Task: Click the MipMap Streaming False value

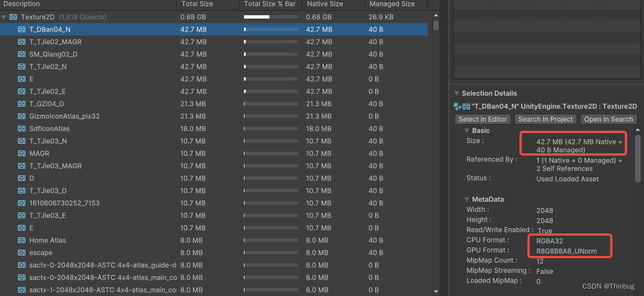Action: [x=545, y=271]
